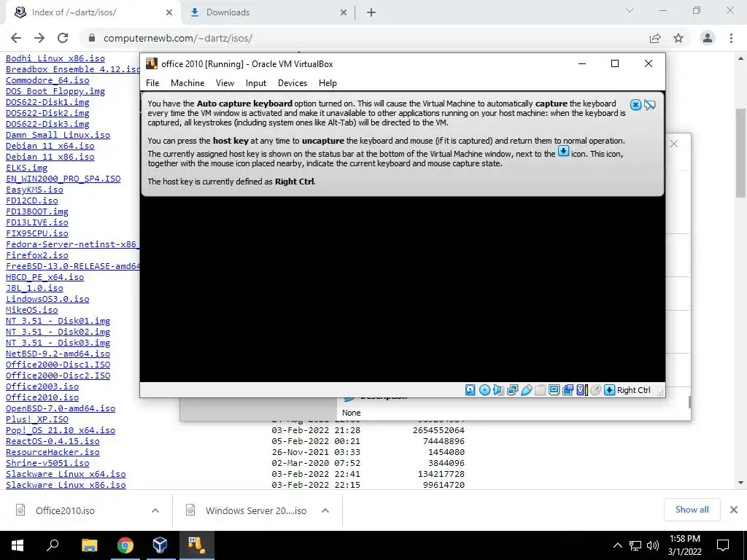This screenshot has width=747, height=560.
Task: Click the optical disc icon in VirtualBox status bar
Action: coord(484,390)
